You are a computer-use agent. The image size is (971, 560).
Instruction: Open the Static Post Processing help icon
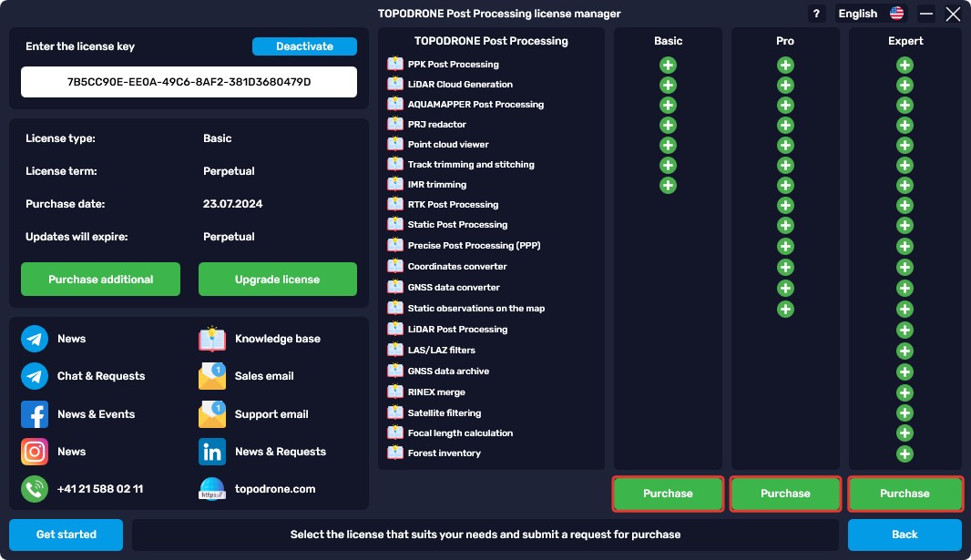click(395, 224)
